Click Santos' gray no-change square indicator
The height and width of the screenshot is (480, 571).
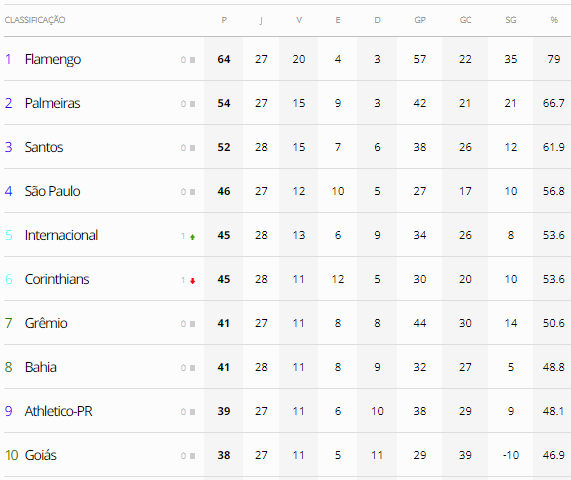193,148
